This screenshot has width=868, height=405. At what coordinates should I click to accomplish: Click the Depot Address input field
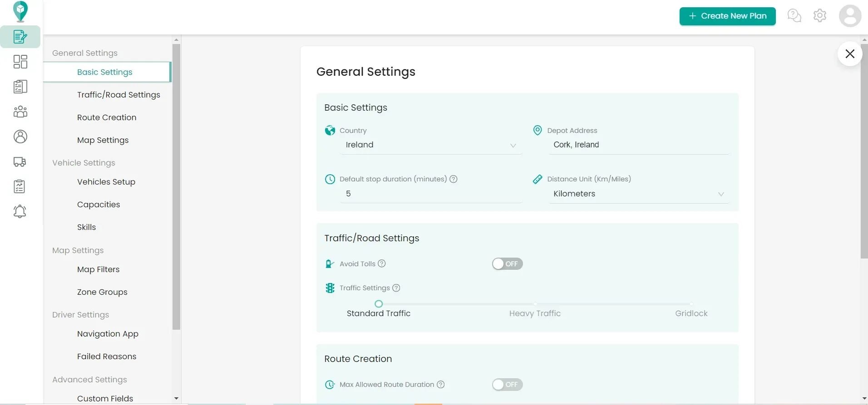coord(638,145)
